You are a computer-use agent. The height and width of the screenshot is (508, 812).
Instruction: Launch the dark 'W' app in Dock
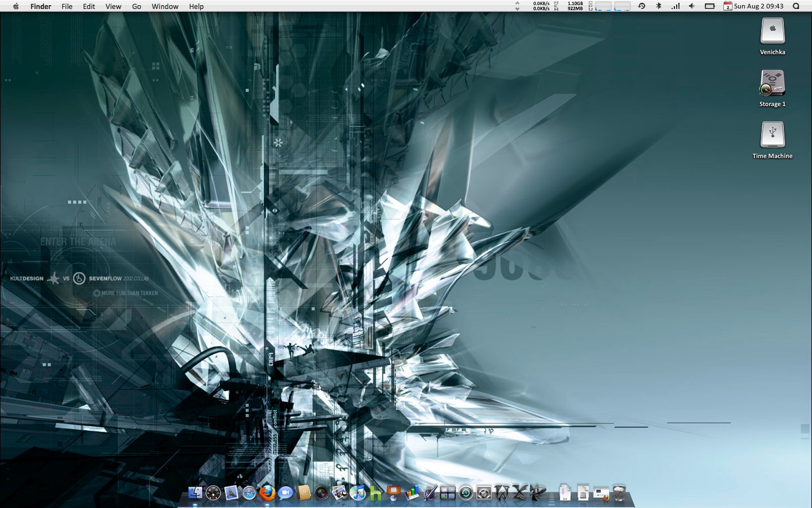coord(502,493)
